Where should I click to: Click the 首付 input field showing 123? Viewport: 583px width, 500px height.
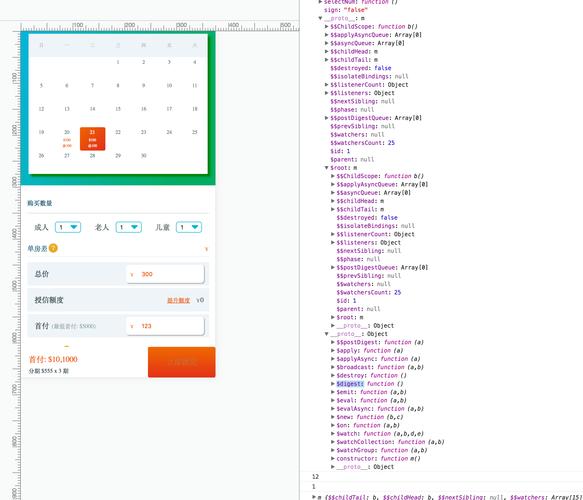(165, 326)
